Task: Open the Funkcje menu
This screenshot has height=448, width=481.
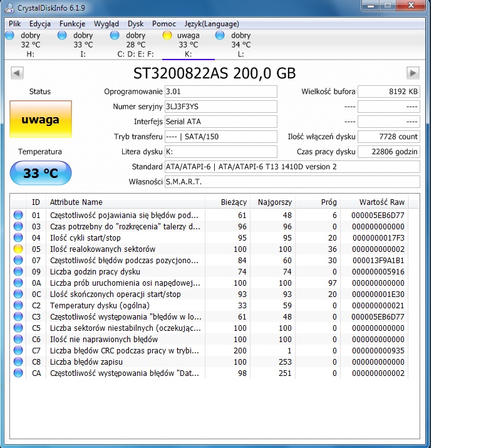Action: [x=73, y=24]
